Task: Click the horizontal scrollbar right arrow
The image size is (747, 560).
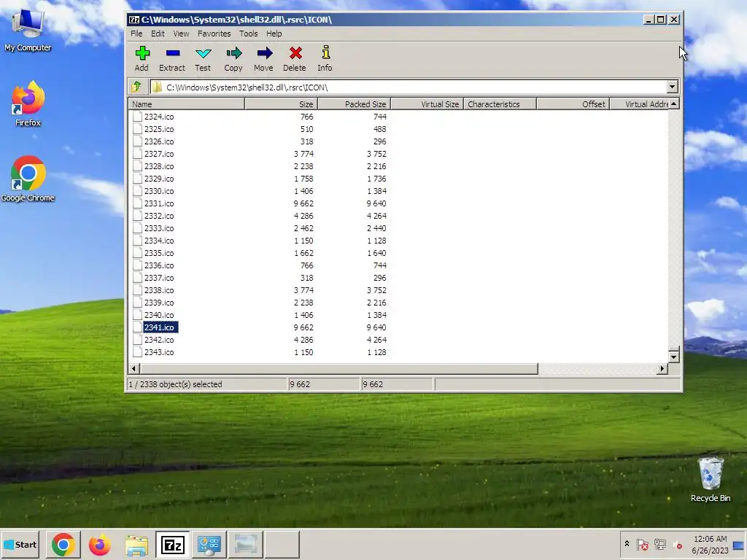Action: (x=662, y=368)
